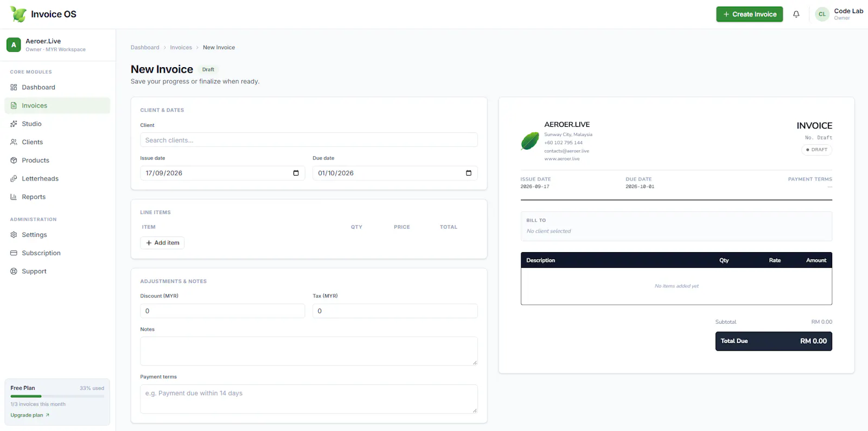The height and width of the screenshot is (431, 868).
Task: Click the Invoice OS leaf logo
Action: [x=18, y=14]
